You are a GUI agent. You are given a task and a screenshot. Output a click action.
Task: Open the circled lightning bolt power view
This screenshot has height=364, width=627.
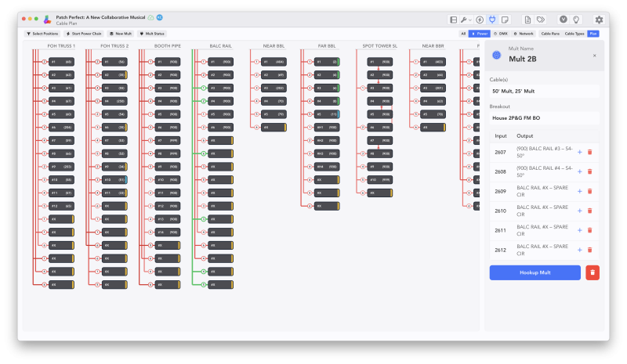(x=480, y=20)
